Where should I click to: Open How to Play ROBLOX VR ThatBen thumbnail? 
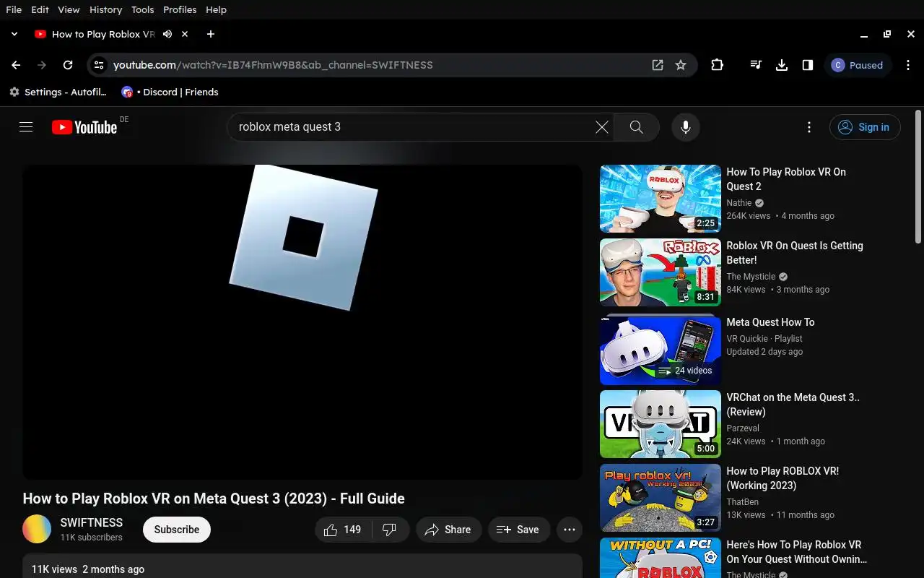point(661,498)
